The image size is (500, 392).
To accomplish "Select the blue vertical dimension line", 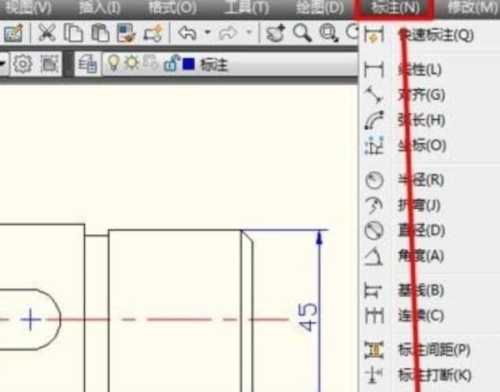I will pos(320,311).
